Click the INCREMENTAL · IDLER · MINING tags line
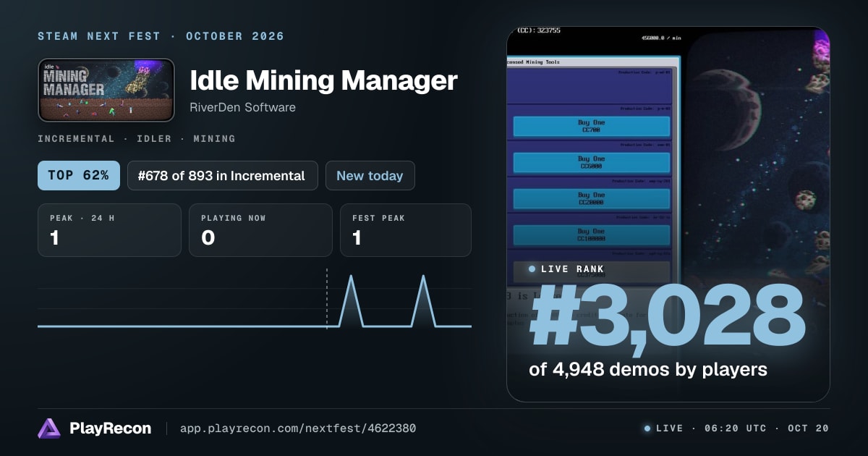 coord(137,138)
